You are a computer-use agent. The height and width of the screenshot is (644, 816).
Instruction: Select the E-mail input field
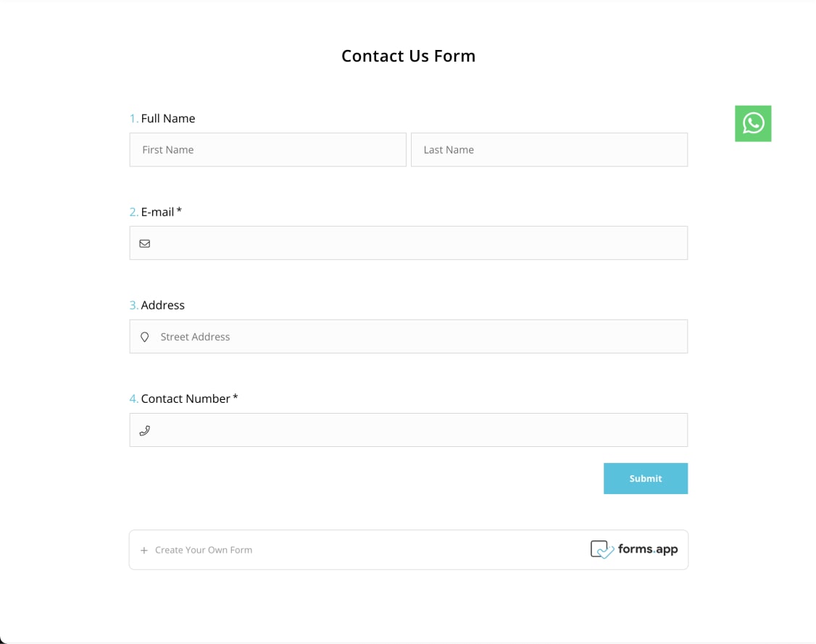coord(408,243)
